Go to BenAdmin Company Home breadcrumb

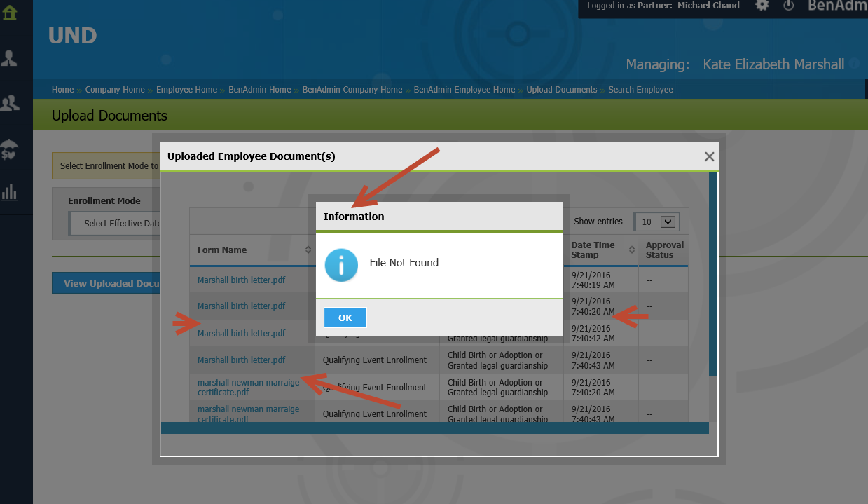352,90
